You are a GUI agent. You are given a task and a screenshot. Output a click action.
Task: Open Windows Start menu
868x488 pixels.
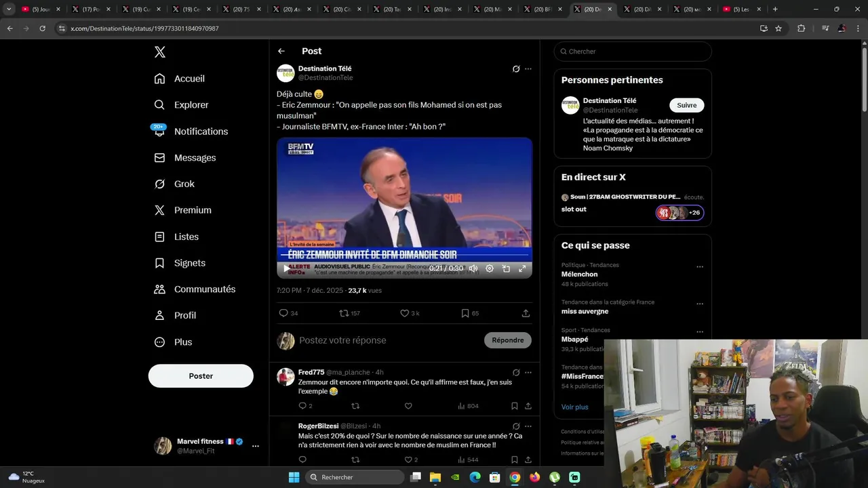(294, 477)
